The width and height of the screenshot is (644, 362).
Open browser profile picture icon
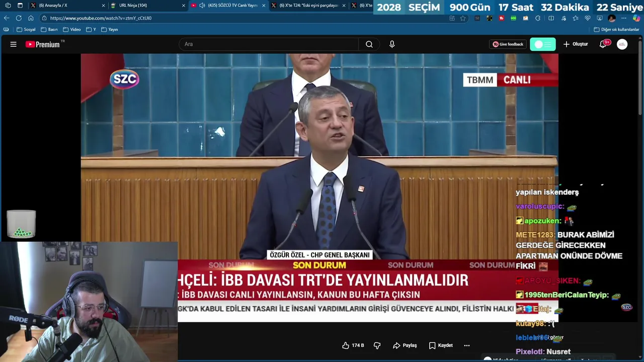pos(611,18)
